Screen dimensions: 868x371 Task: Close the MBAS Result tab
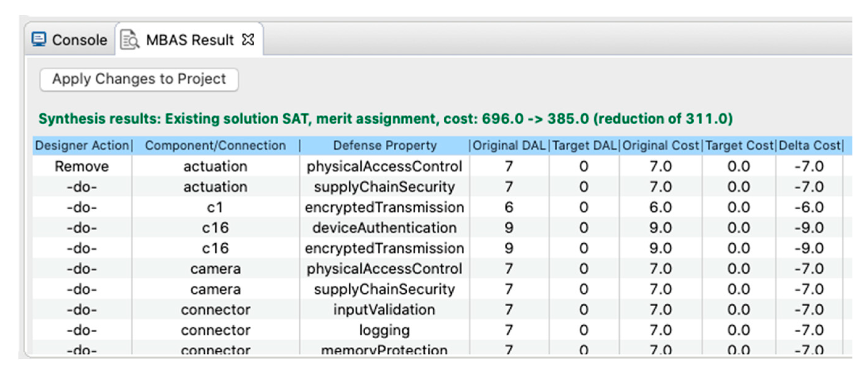point(248,40)
